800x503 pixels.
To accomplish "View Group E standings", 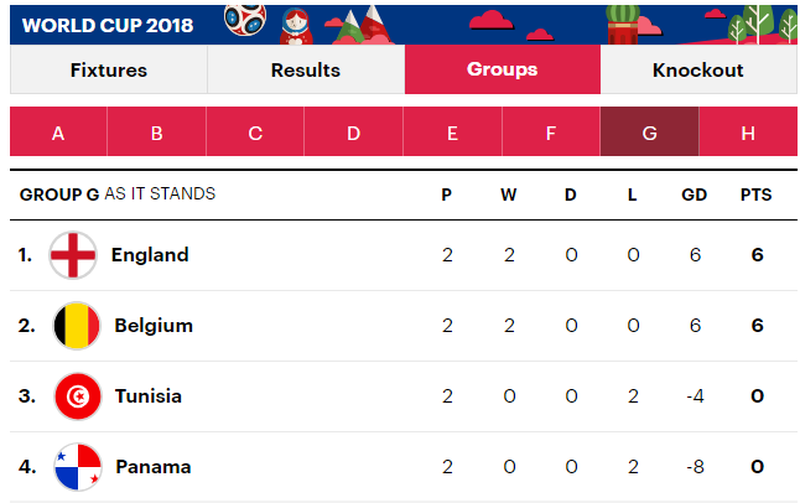I will [452, 132].
